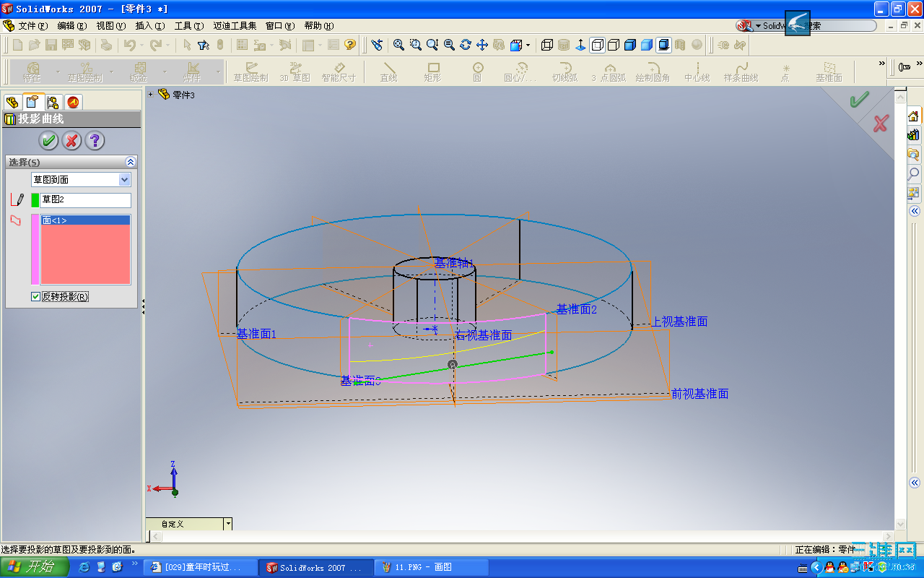Switch to Hidden Lines Visible display
The height and width of the screenshot is (578, 924).
tap(597, 45)
